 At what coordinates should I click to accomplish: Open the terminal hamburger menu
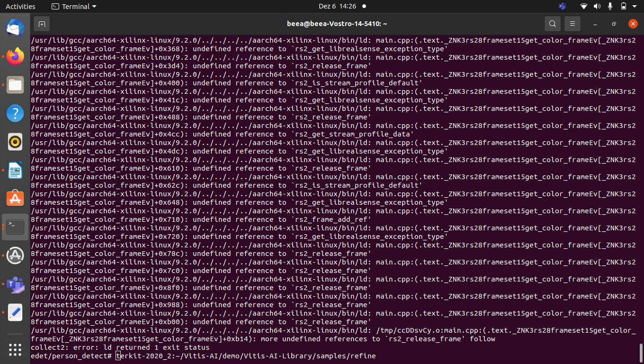coord(572,23)
